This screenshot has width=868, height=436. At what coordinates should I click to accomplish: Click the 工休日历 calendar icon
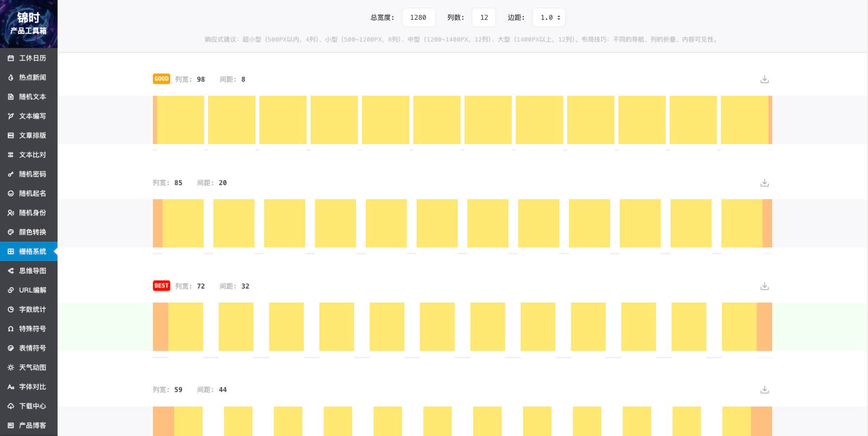(11, 58)
